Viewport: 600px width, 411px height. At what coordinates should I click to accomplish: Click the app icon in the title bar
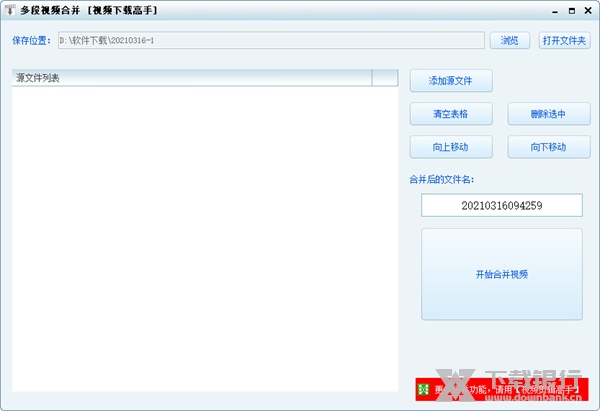point(10,10)
